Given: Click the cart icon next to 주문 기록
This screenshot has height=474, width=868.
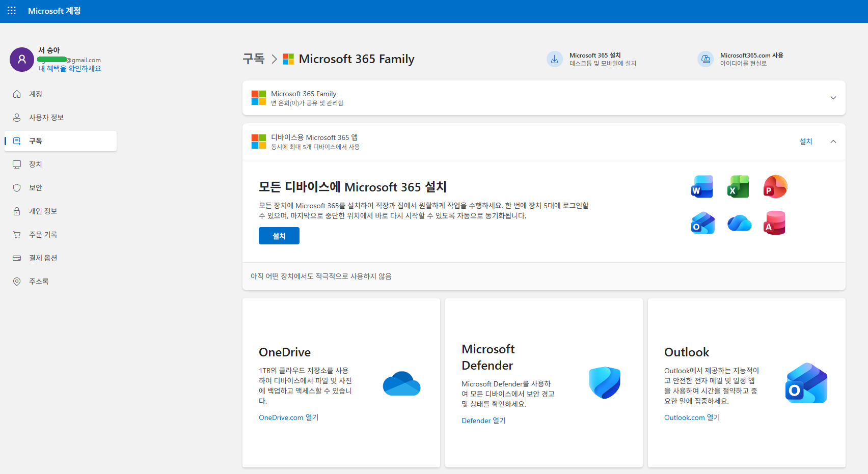Looking at the screenshot, I should (x=17, y=235).
